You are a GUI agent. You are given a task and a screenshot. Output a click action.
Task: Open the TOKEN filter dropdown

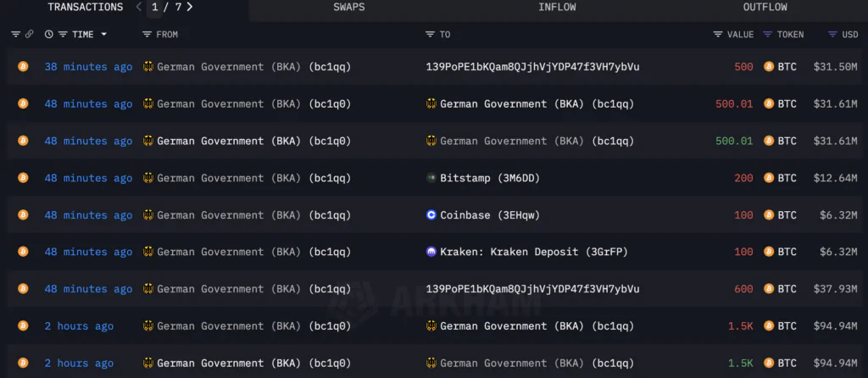point(768,35)
